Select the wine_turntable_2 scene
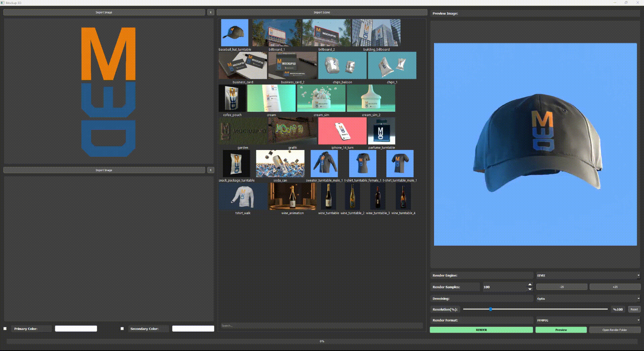The image size is (644, 351). pyautogui.click(x=352, y=196)
